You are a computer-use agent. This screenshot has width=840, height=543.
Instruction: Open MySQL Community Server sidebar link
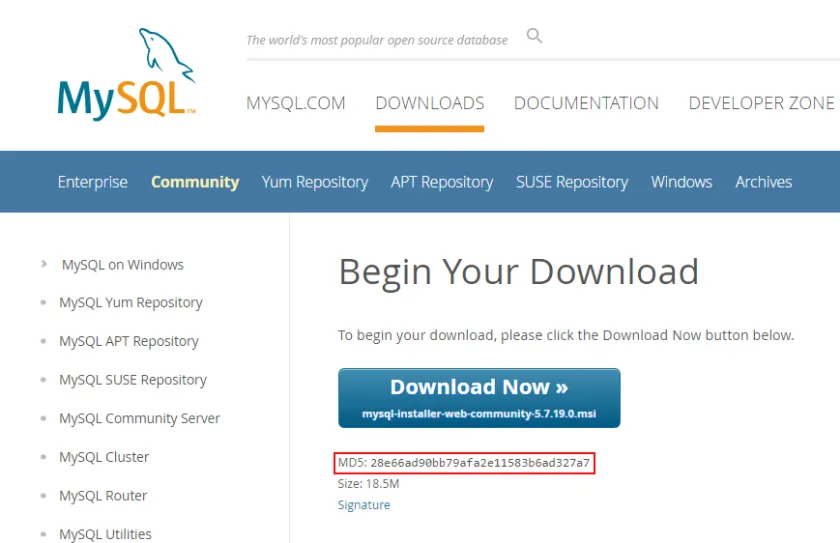pos(139,418)
